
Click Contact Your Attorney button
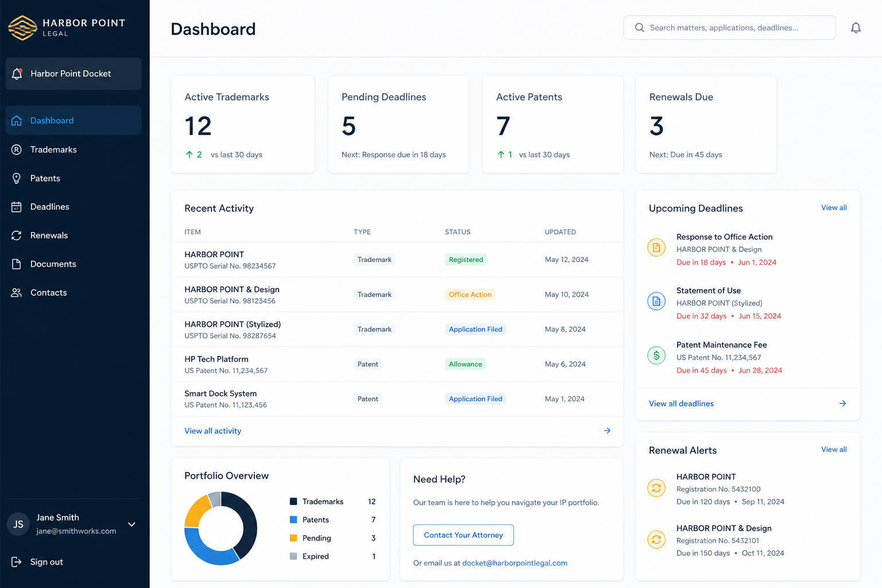[x=463, y=535]
